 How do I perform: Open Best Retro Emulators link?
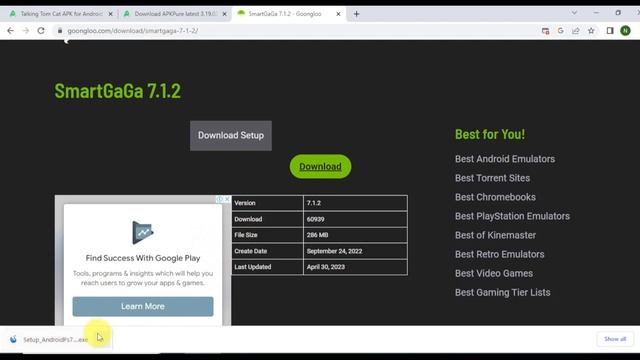(500, 254)
